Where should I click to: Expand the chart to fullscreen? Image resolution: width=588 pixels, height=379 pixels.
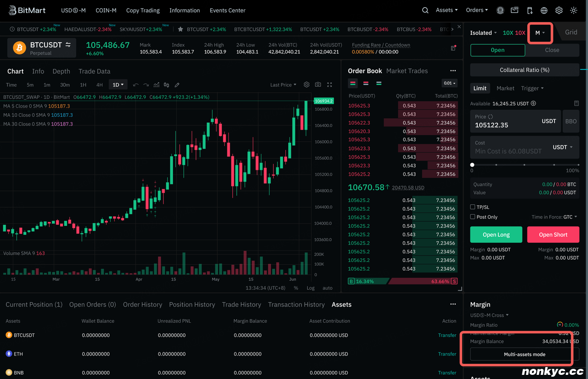[x=329, y=85]
